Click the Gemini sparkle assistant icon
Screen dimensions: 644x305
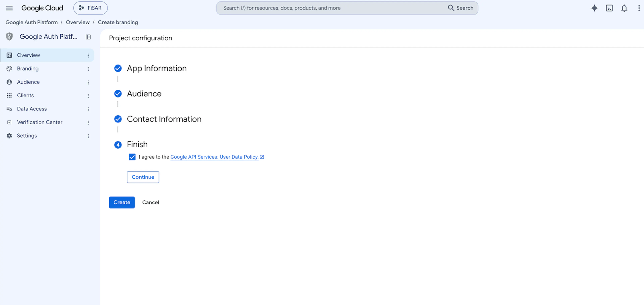(x=594, y=8)
